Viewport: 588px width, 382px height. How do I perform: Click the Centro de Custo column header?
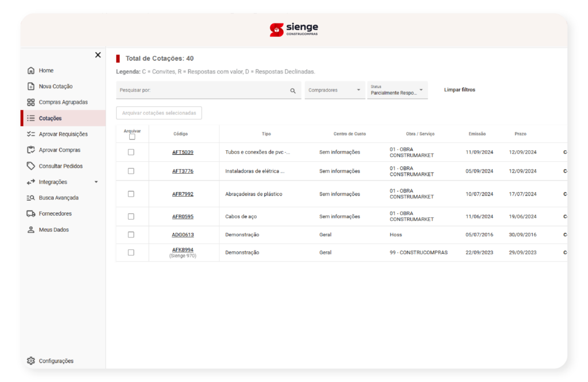[x=350, y=134]
